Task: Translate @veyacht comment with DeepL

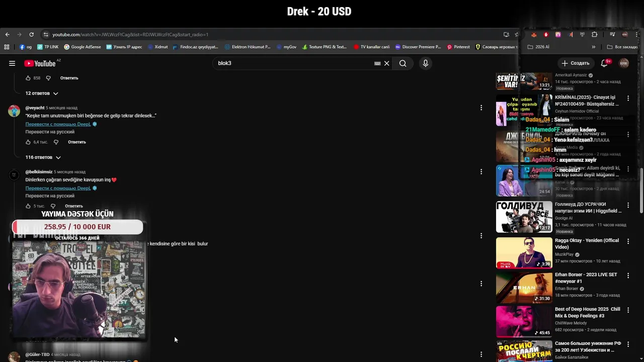Action: (58, 124)
